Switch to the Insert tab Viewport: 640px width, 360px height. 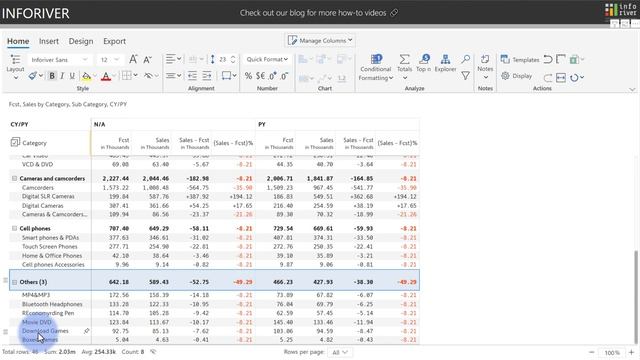tap(49, 41)
